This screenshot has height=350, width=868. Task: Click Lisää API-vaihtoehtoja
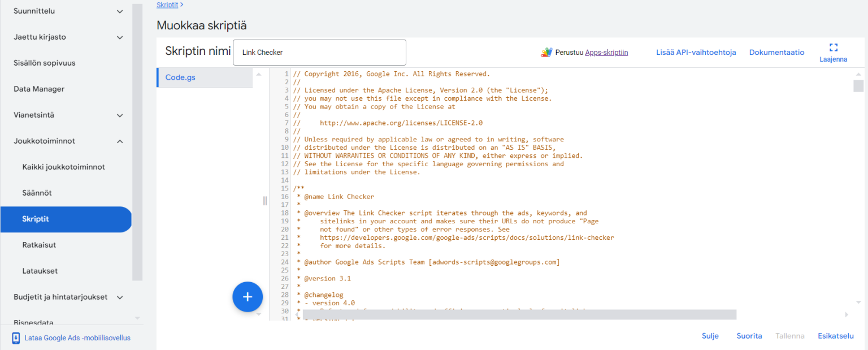coord(696,52)
